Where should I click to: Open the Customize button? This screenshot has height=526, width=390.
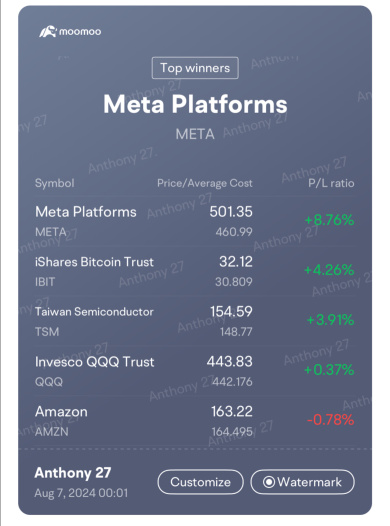(x=201, y=482)
